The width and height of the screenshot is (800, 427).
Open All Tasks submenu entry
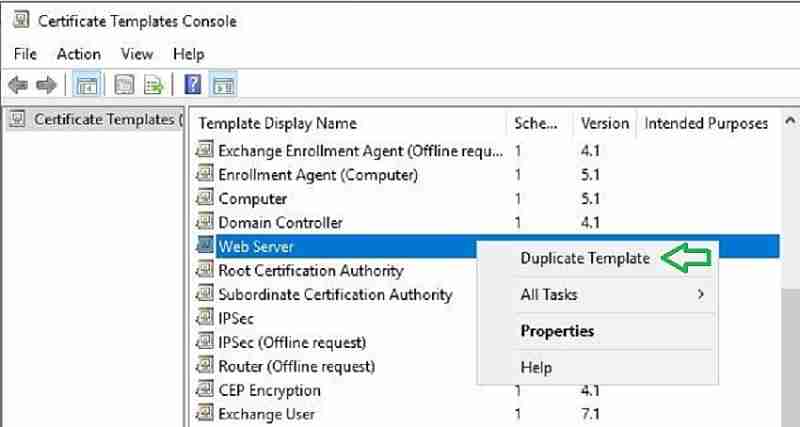pyautogui.click(x=597, y=295)
